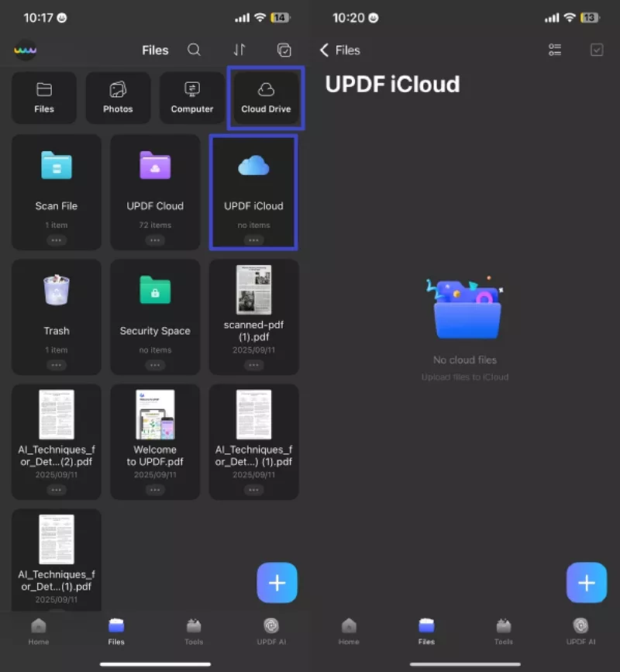Select Files tab in left screen
Viewport: 620px width, 672px height.
coord(116,632)
